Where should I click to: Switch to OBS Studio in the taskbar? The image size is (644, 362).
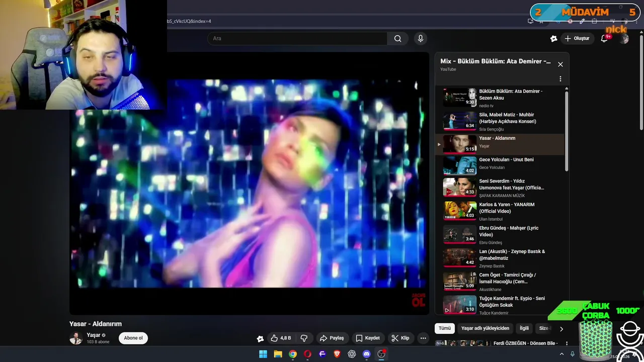click(x=381, y=354)
